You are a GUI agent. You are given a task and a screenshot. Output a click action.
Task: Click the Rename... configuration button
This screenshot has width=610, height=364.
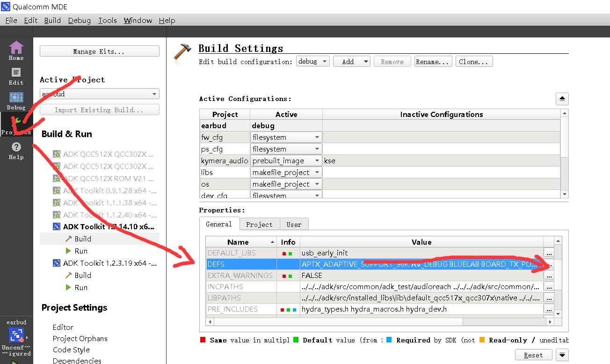[x=433, y=62]
